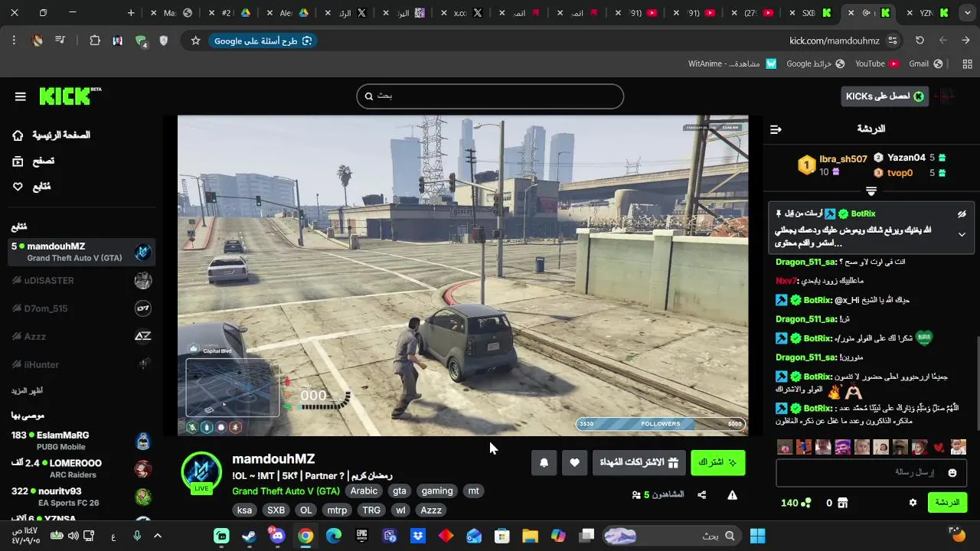Click the followers goal progress bar
Image resolution: width=980 pixels, height=551 pixels.
(x=661, y=423)
